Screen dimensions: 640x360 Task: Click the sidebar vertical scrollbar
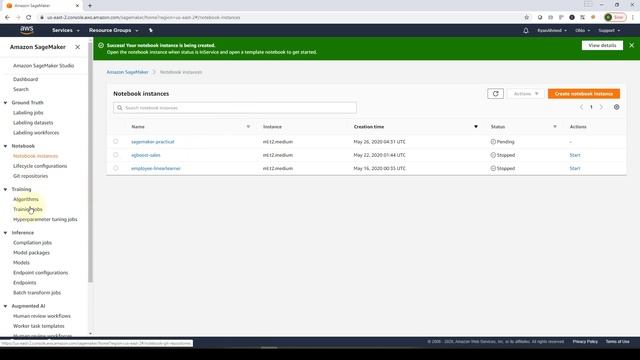(90, 163)
